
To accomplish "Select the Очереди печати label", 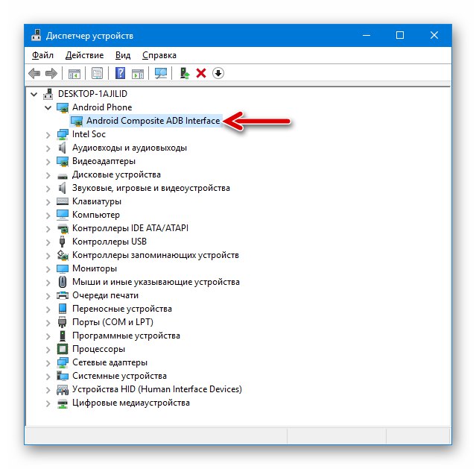I will [105, 295].
